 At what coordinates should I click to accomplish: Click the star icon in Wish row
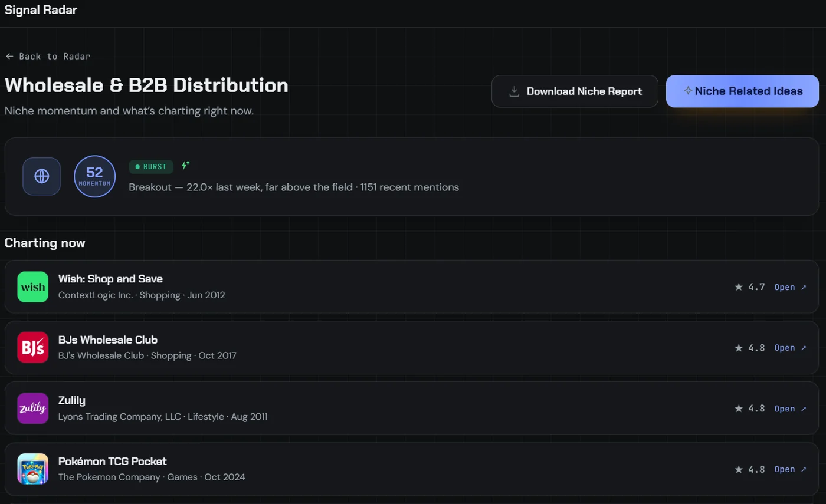739,287
